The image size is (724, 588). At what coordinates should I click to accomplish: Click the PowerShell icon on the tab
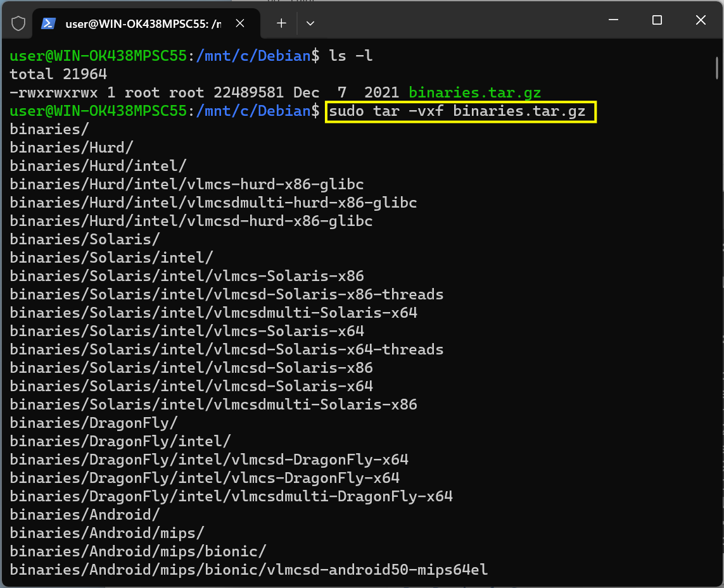click(49, 23)
